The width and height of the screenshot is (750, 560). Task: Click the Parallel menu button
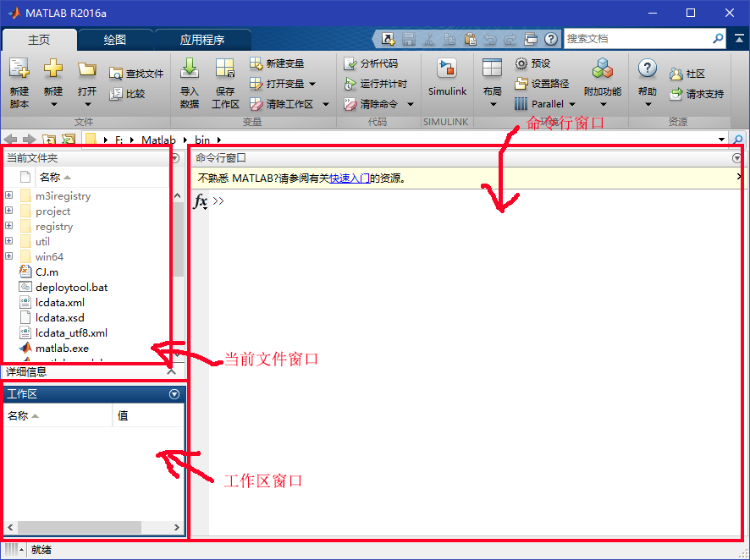(x=545, y=104)
